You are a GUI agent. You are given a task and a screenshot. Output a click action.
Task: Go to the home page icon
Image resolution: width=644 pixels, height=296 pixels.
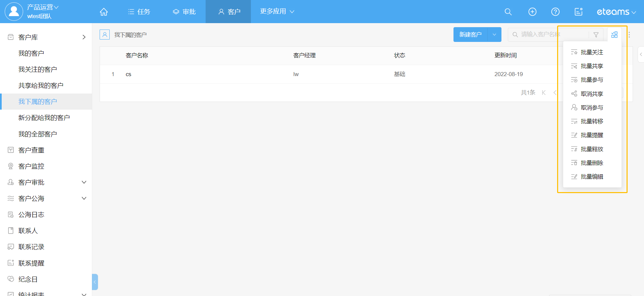tap(104, 12)
